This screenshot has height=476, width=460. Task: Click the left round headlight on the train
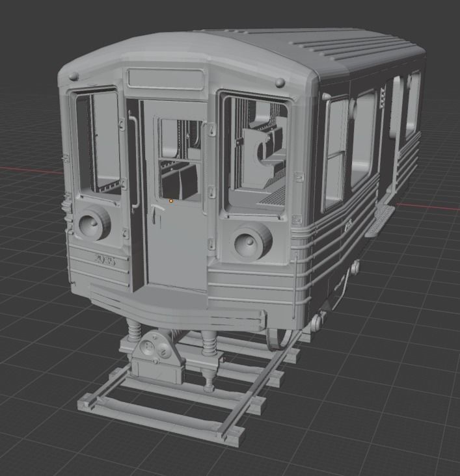pyautogui.click(x=94, y=223)
